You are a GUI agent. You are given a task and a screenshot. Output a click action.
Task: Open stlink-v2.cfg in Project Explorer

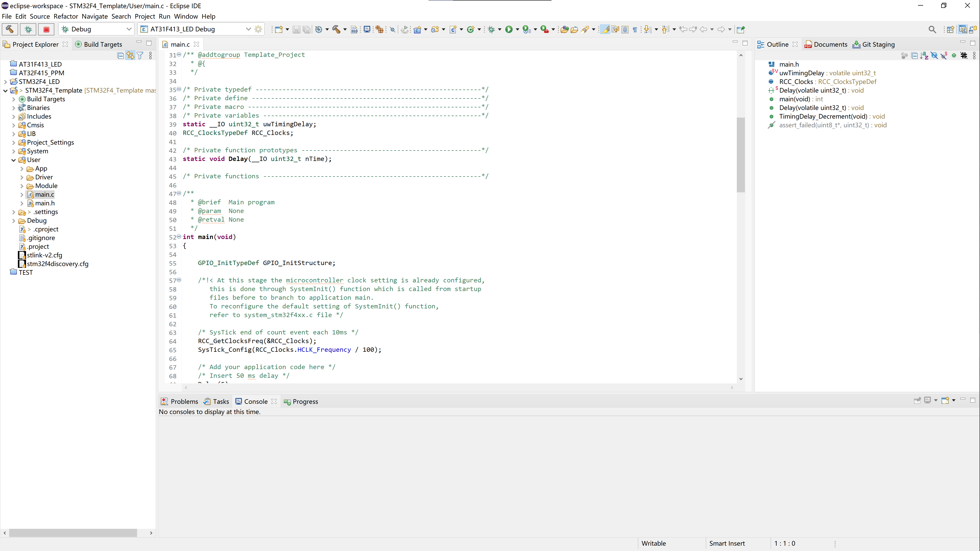pyautogui.click(x=44, y=255)
